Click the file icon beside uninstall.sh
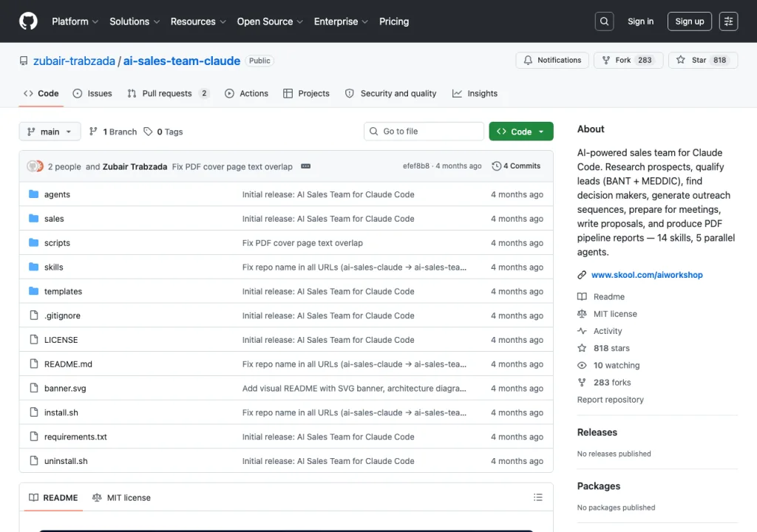757x532 pixels. pos(33,460)
